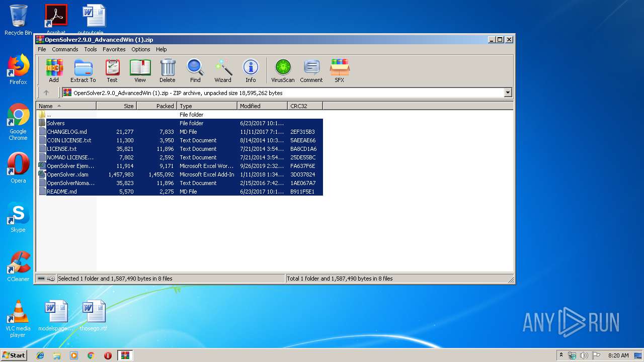Click the taskbar clock showing 8:20 AM
Viewport: 644px width, 362px height.
coord(618,355)
